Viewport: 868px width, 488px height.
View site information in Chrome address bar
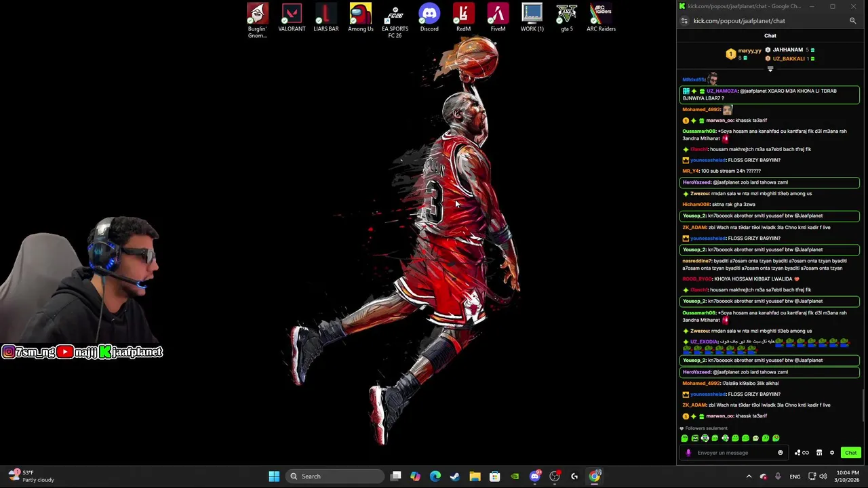click(x=684, y=21)
